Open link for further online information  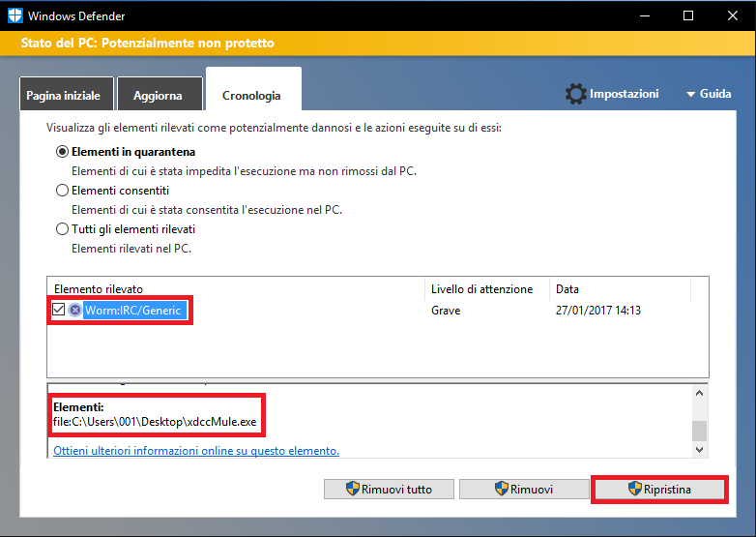[196, 451]
